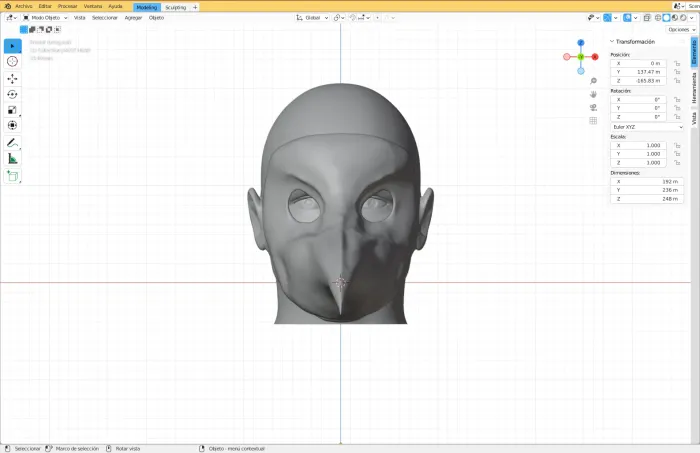Open the Herramienta sidebar tab
The height and width of the screenshot is (453, 700).
point(694,88)
